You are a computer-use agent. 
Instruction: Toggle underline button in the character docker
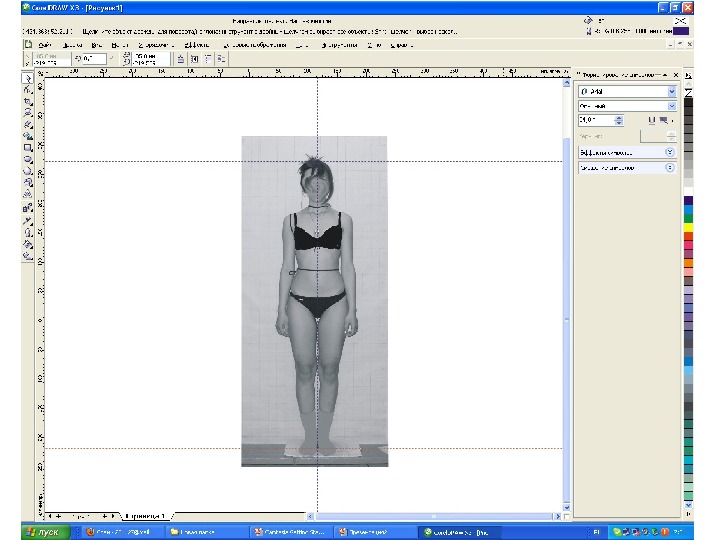click(651, 119)
